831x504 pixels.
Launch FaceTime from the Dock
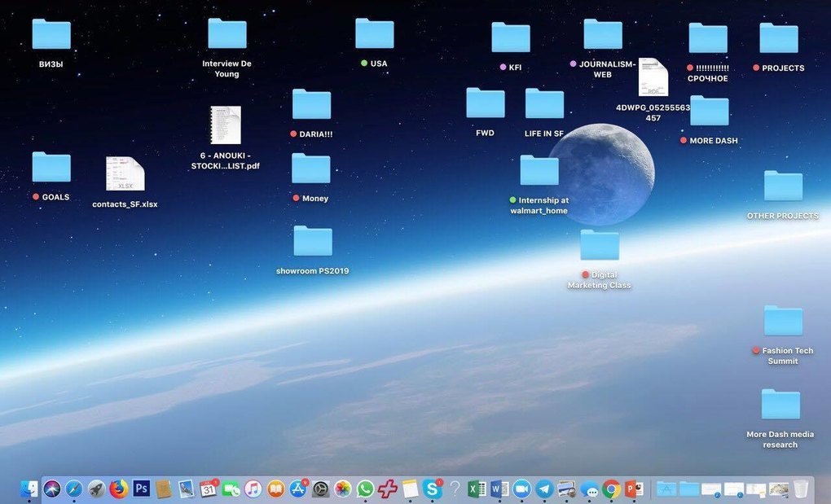231,489
